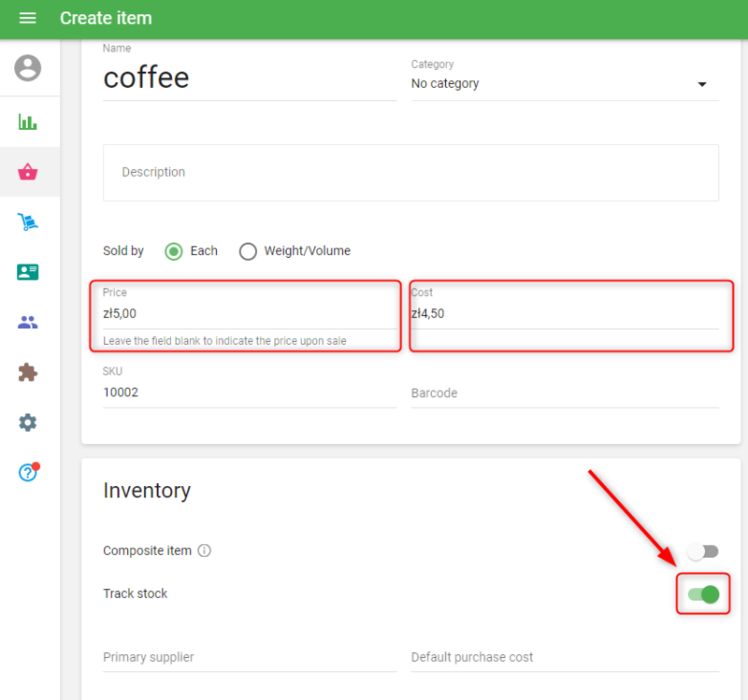This screenshot has width=748, height=700.
Task: Open the hamburger navigation menu
Action: (27, 19)
